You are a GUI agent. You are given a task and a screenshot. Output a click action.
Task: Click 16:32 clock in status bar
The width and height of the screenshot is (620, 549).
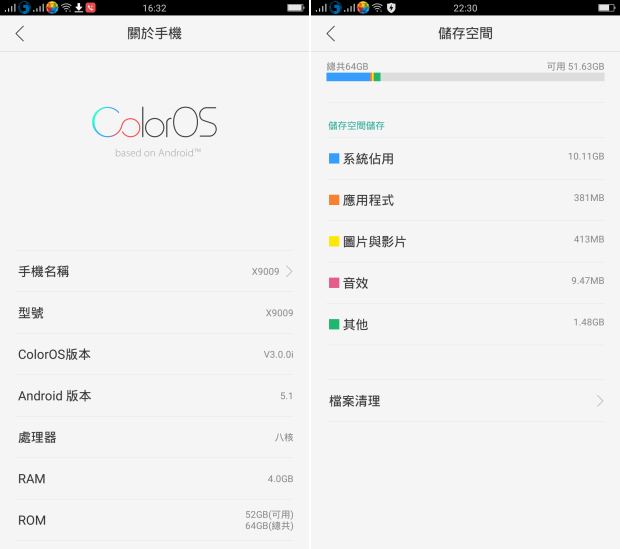point(154,8)
